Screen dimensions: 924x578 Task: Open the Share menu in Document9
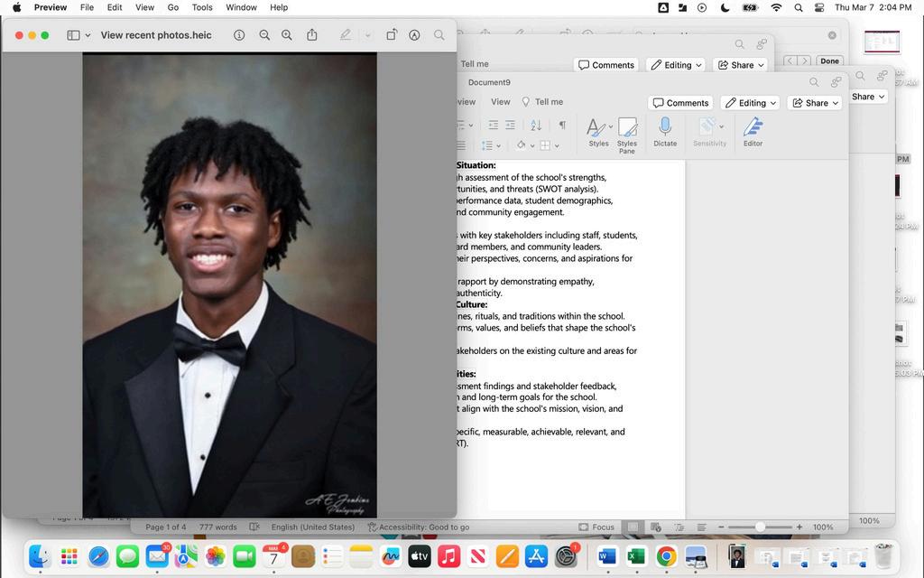(x=815, y=103)
